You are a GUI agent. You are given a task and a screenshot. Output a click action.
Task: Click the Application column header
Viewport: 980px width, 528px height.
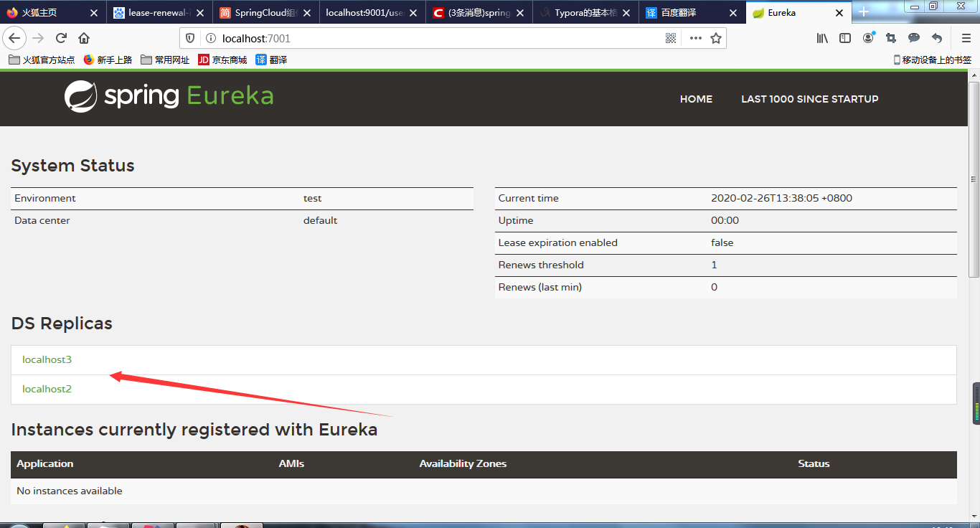[45, 463]
